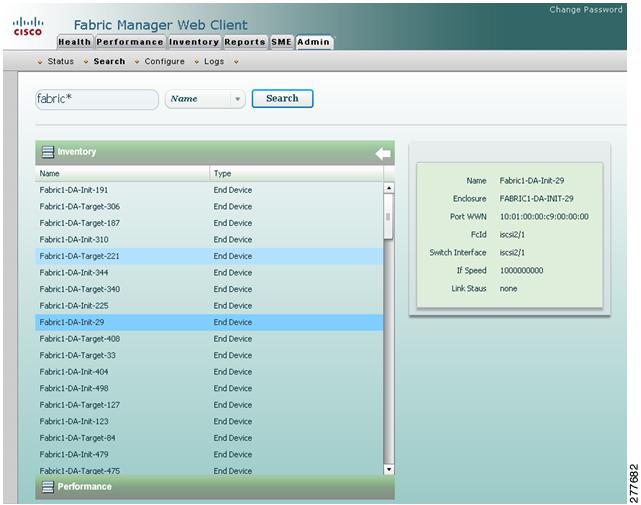Click the scrollbar down arrow in Inventory
The height and width of the screenshot is (505, 641).
(x=389, y=469)
